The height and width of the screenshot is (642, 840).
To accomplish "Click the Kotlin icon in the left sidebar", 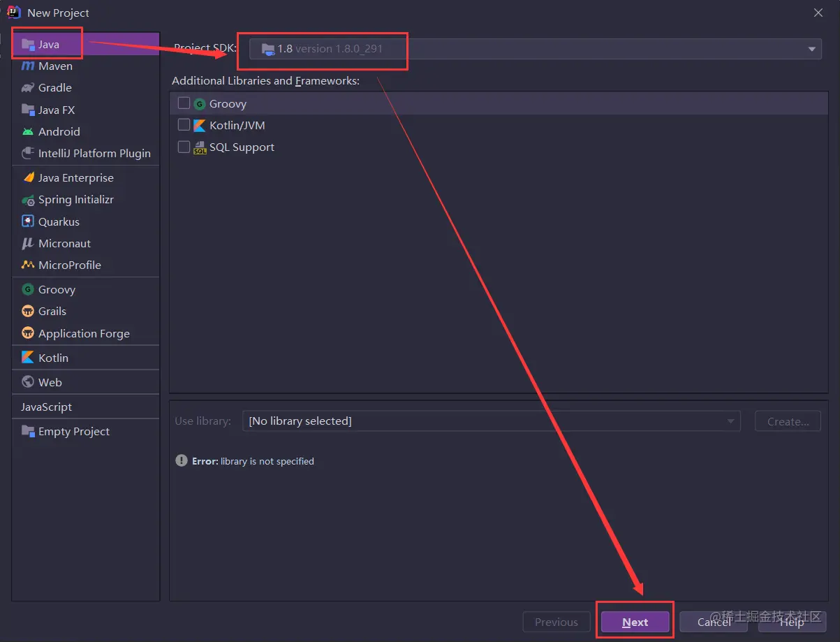I will pos(28,358).
